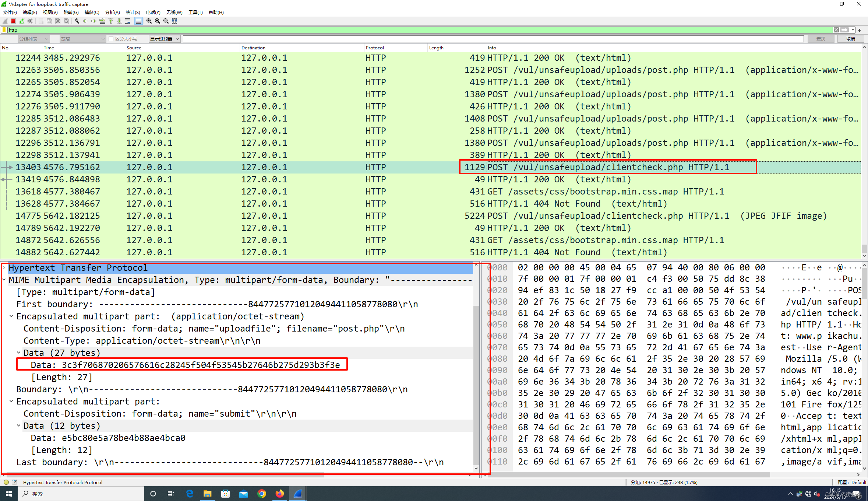Jump to the first packet
The height and width of the screenshot is (501, 868).
(x=111, y=21)
